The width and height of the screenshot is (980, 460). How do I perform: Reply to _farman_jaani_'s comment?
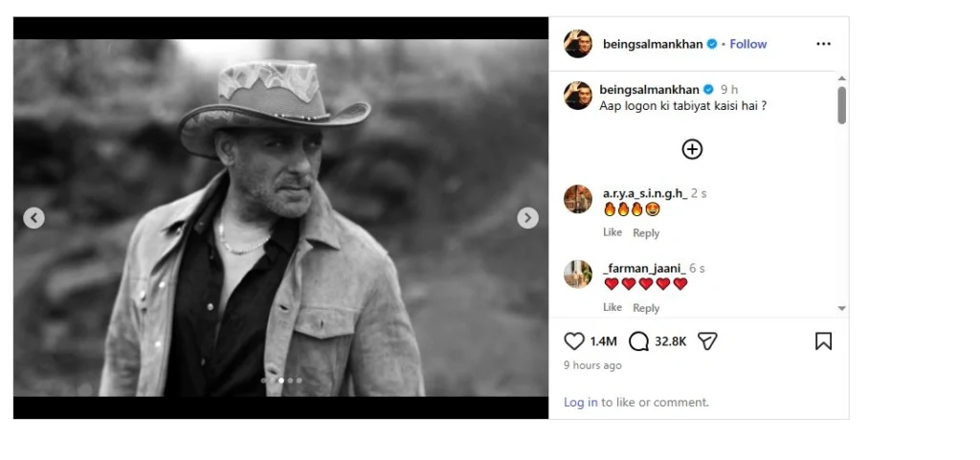(646, 308)
